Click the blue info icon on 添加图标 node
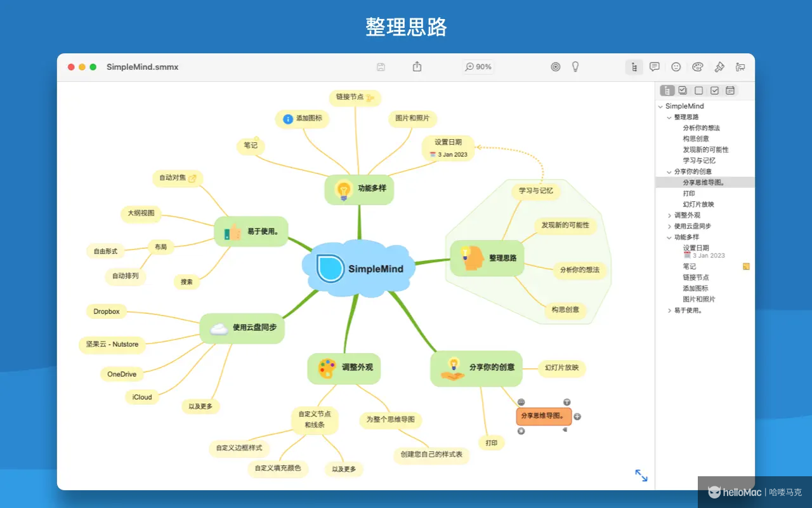 pyautogui.click(x=288, y=118)
